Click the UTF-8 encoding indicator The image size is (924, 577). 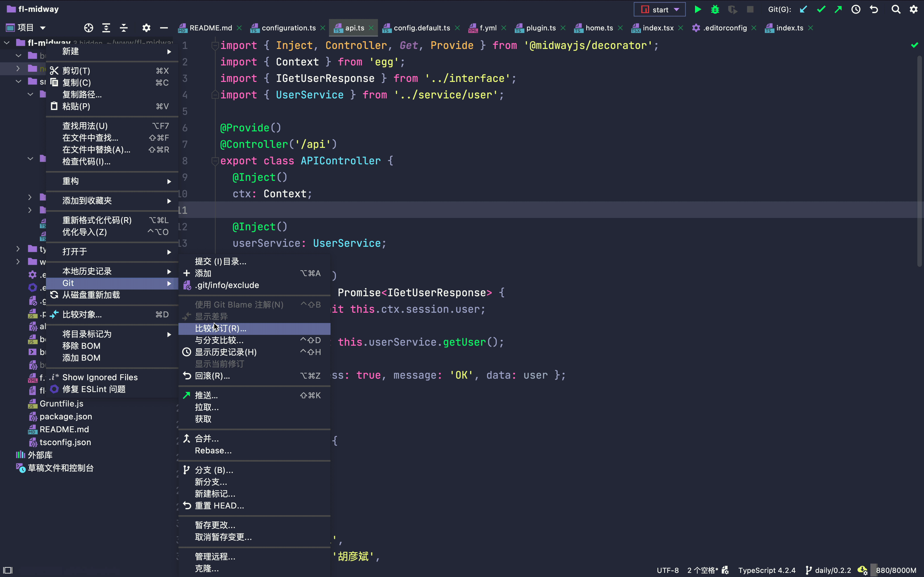(667, 570)
